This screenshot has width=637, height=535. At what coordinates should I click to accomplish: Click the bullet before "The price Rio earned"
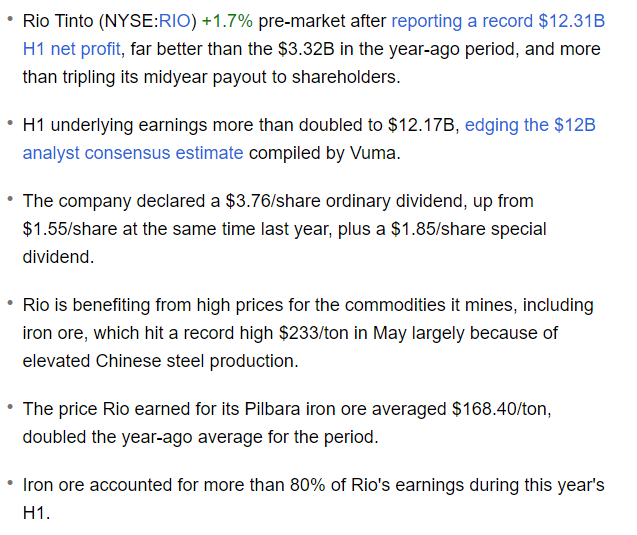coord(10,407)
